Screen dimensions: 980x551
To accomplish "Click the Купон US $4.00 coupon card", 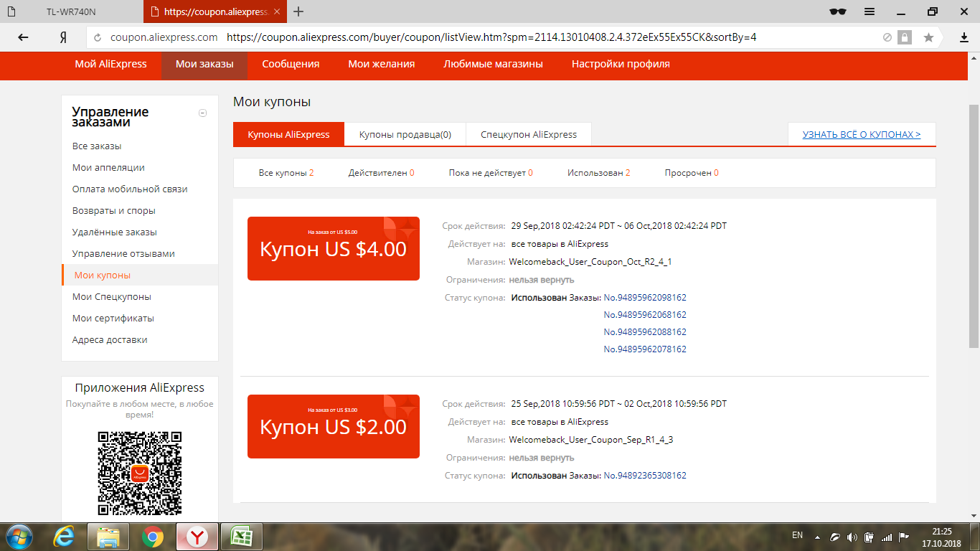I will pyautogui.click(x=334, y=248).
